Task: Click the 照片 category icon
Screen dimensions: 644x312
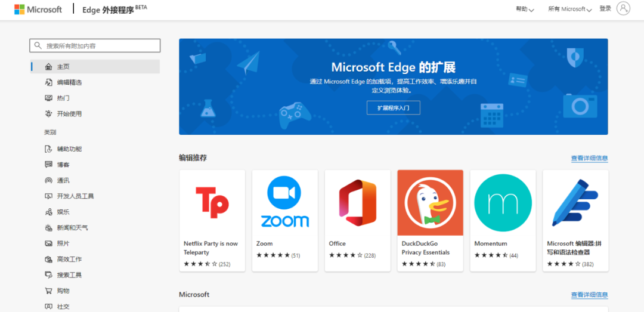Action: [48, 243]
